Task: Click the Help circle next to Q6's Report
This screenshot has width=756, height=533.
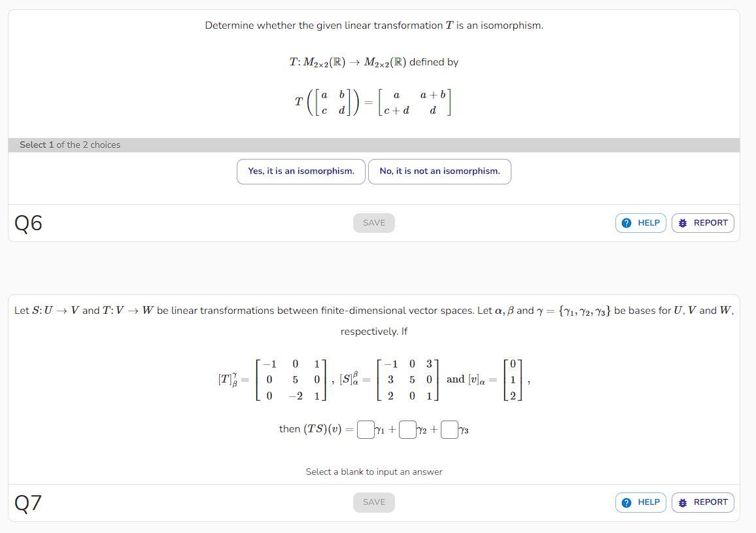Action: [x=626, y=222]
